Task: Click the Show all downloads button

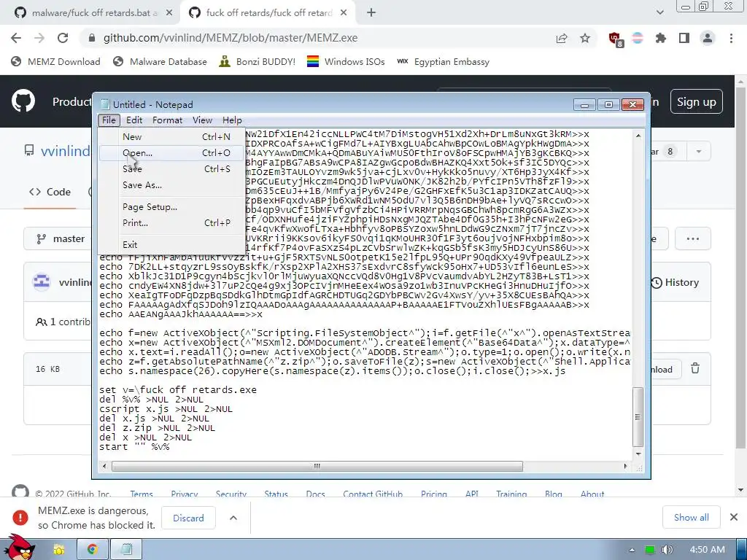Action: pos(691,517)
